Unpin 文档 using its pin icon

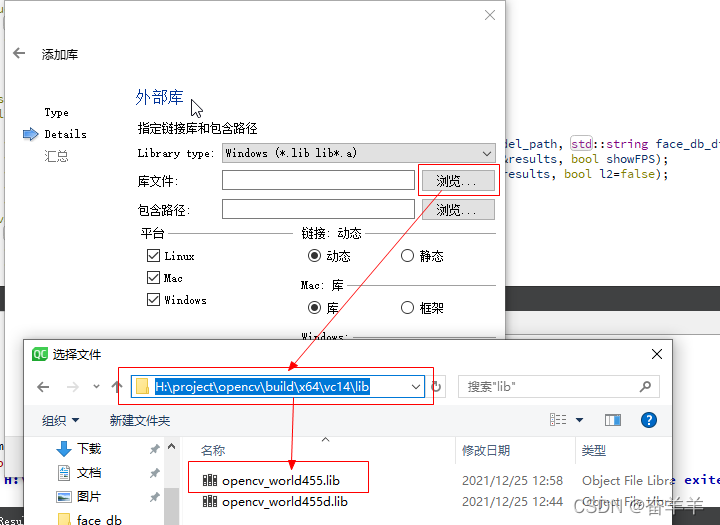[x=155, y=473]
